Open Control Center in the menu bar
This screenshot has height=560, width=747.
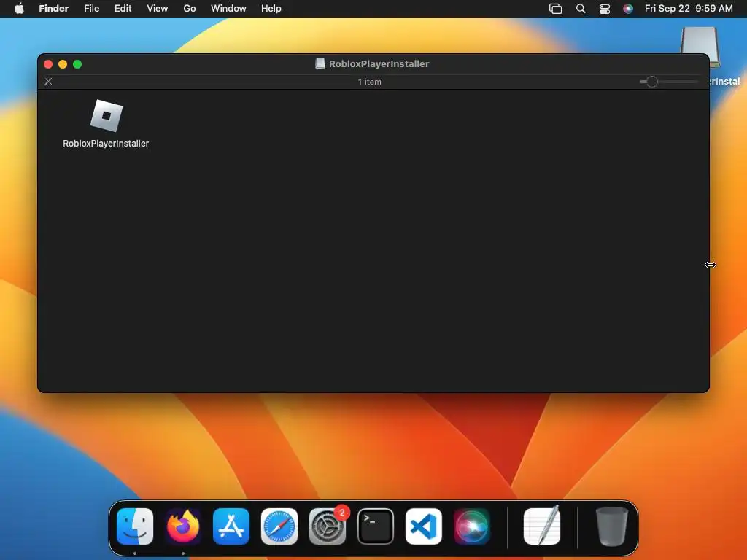[x=605, y=9]
